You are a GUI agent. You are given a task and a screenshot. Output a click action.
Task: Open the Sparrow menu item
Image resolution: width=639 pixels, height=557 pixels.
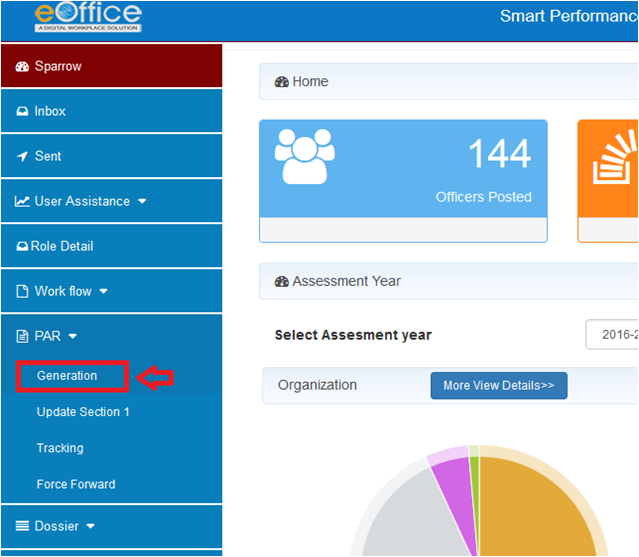tap(112, 66)
